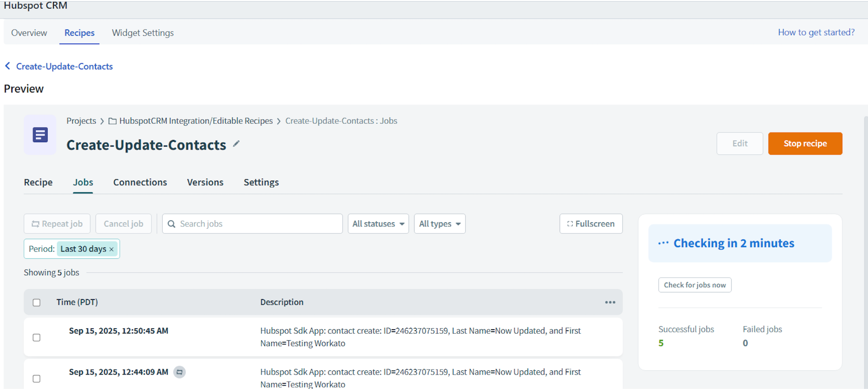This screenshot has width=868, height=389.
Task: Click the Edit button
Action: point(740,143)
